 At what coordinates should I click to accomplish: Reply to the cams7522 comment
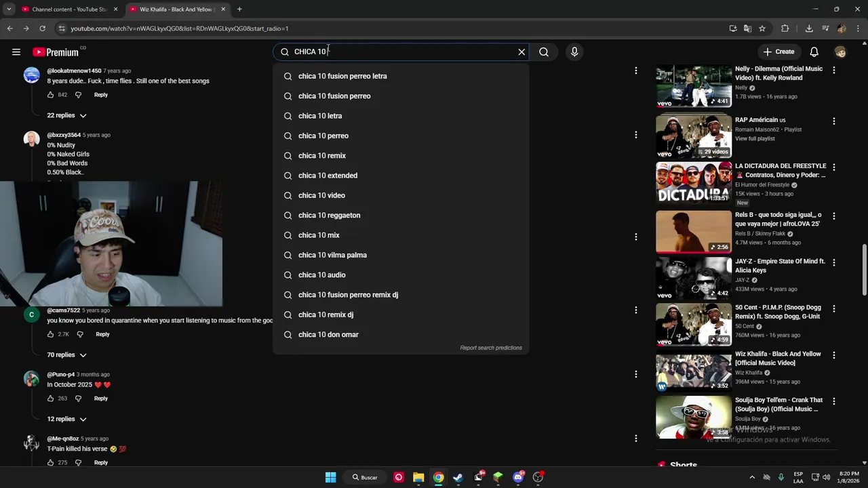click(102, 334)
